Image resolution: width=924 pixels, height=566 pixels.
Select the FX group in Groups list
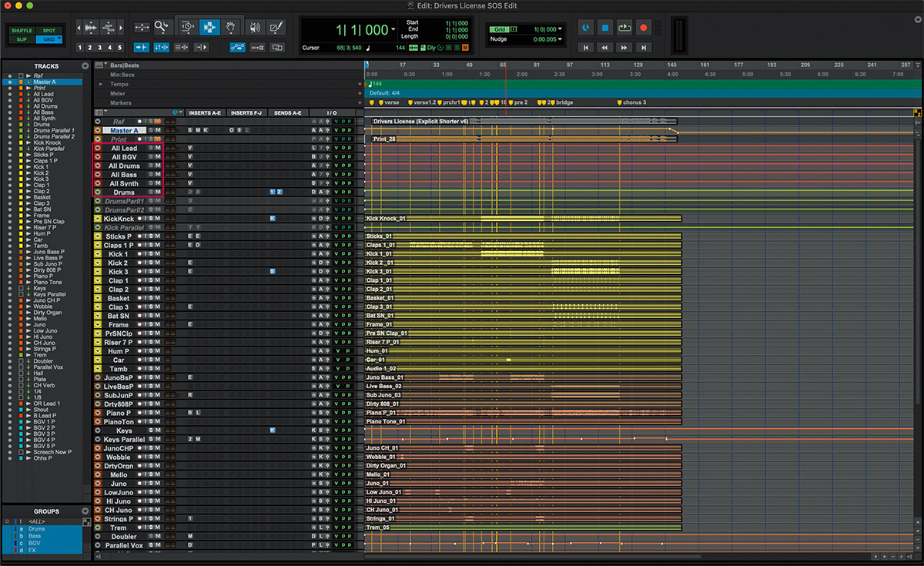(x=32, y=551)
